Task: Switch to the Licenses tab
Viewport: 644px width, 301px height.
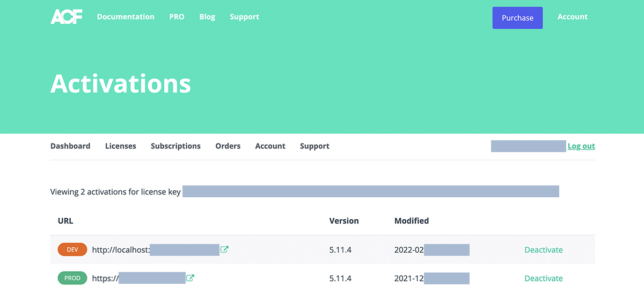Action: point(121,146)
